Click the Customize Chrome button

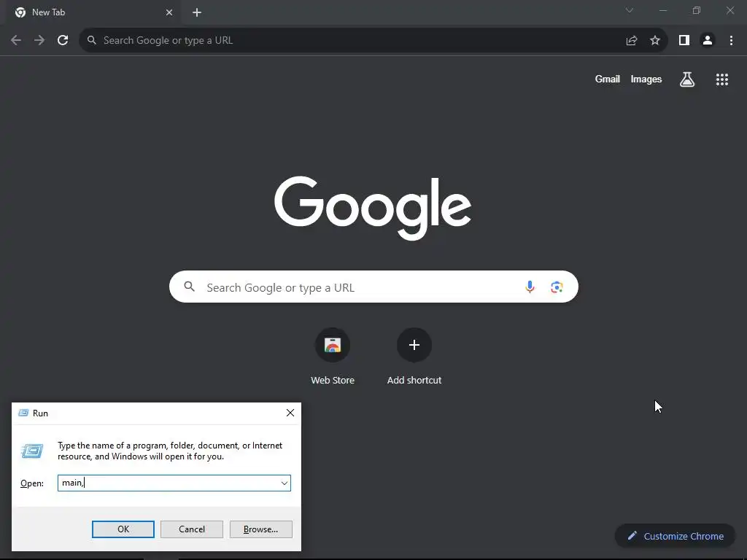pos(675,536)
